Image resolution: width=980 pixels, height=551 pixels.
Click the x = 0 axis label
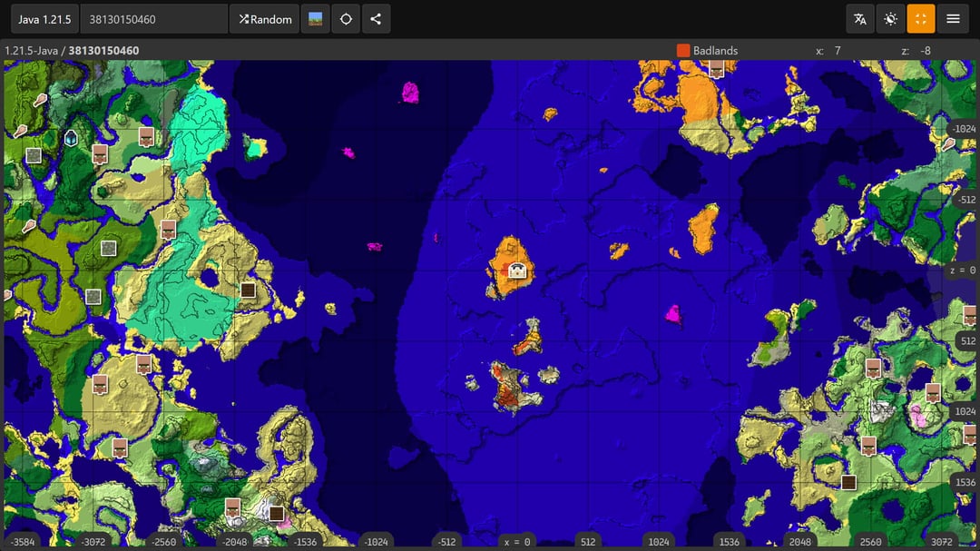click(x=516, y=542)
